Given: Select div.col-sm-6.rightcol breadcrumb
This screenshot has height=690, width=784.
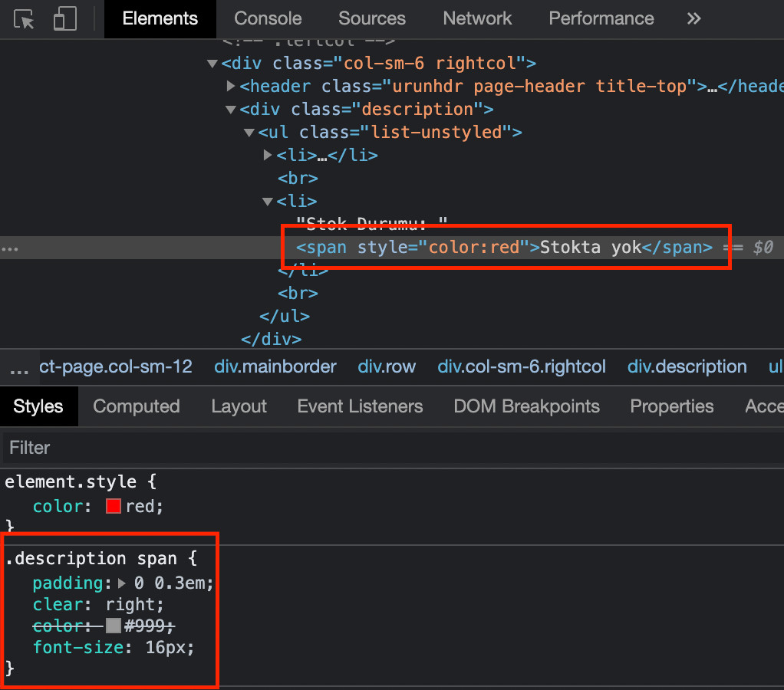Looking at the screenshot, I should click(x=522, y=366).
